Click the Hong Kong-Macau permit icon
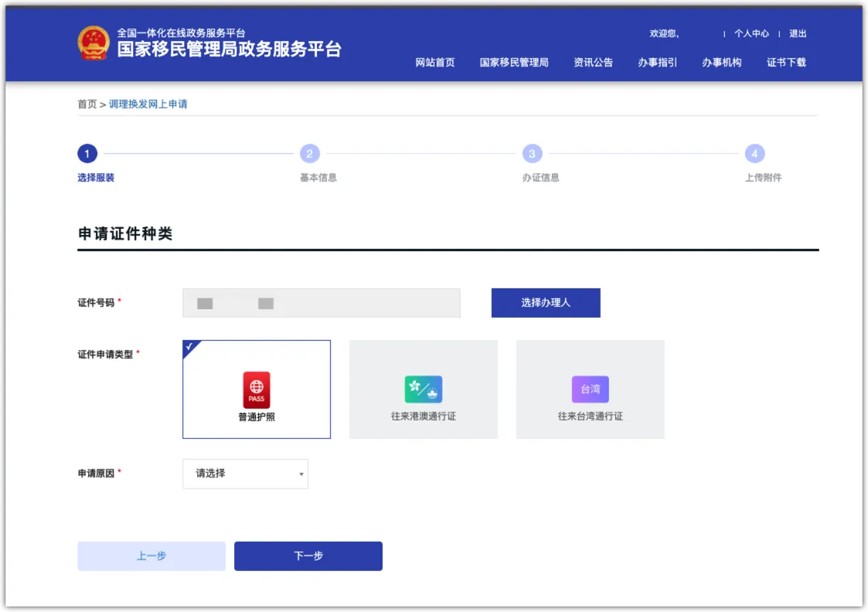Viewport: 868px width, 612px height. coord(424,389)
